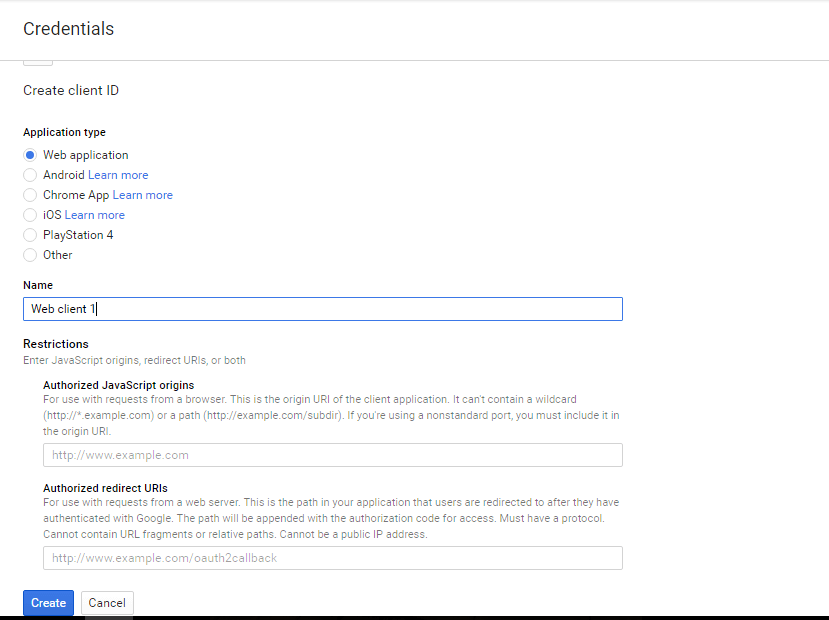
Task: Click the Credentials page heading
Action: pos(69,29)
